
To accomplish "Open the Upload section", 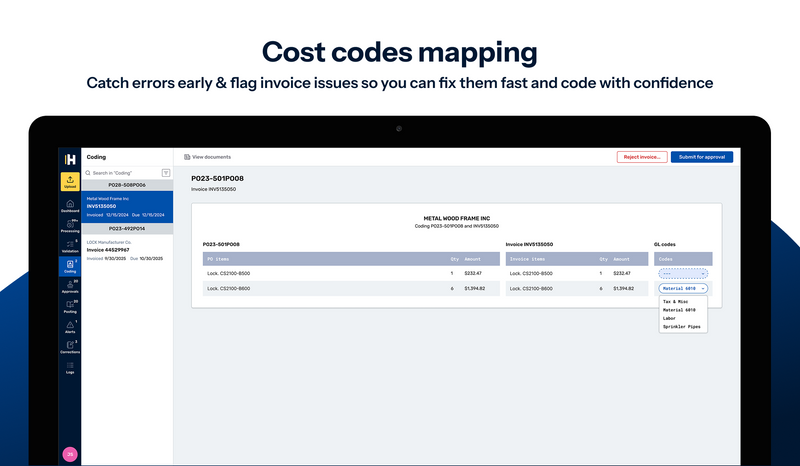I will click(x=70, y=181).
